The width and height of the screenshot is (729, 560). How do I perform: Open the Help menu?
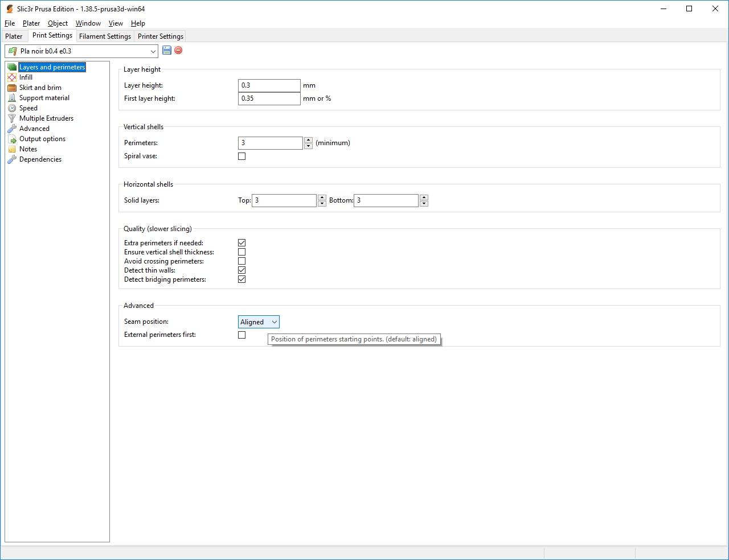[x=138, y=23]
